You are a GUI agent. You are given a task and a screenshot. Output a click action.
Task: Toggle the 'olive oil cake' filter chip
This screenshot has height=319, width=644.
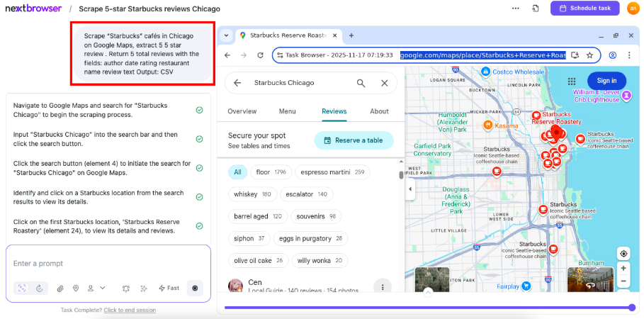(259, 261)
